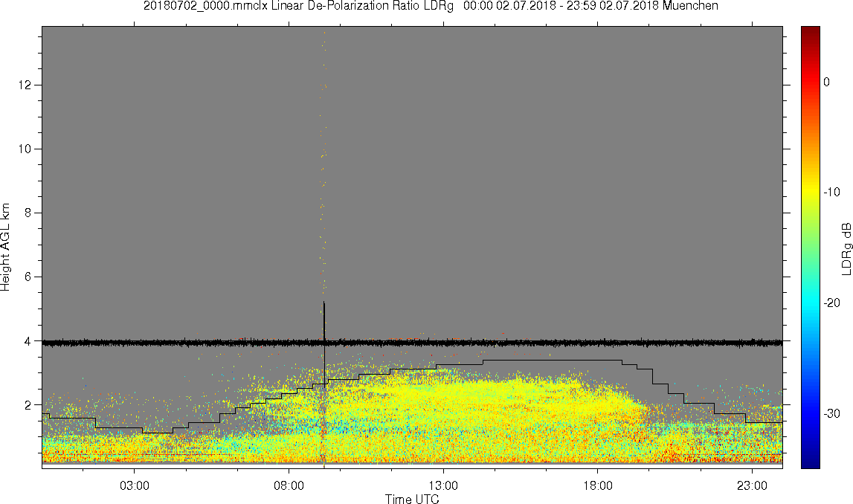
Task: Click the '23:00' time axis label
Action: click(x=753, y=485)
